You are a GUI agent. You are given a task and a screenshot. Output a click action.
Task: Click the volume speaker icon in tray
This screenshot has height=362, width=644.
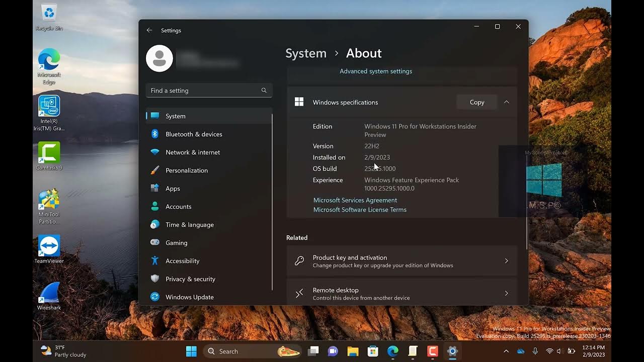click(559, 351)
